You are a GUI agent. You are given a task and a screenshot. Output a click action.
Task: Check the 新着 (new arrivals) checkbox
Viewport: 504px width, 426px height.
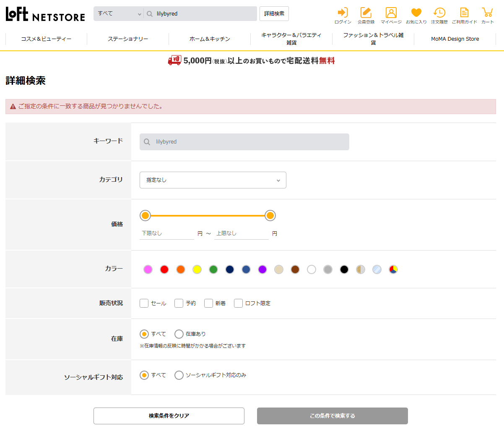pyautogui.click(x=208, y=303)
